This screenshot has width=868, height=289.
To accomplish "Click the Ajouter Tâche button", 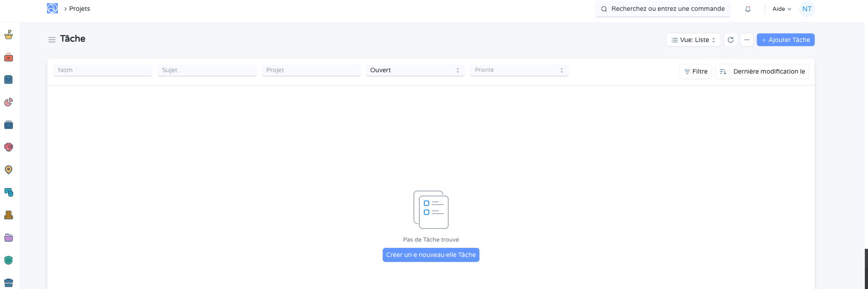I will pyautogui.click(x=785, y=40).
